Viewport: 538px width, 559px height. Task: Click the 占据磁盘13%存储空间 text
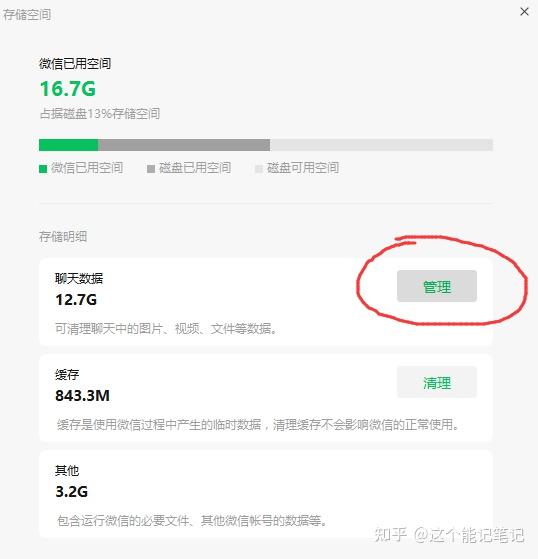pyautogui.click(x=100, y=114)
